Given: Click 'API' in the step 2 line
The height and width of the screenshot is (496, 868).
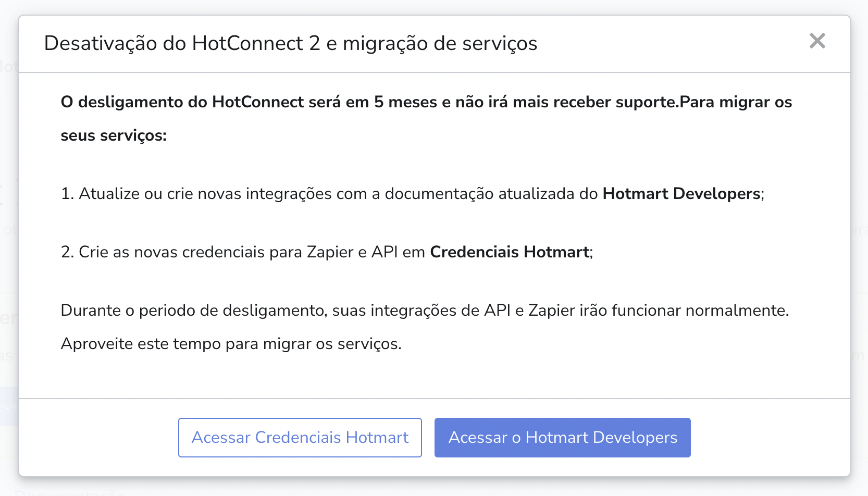Looking at the screenshot, I should pos(385,252).
